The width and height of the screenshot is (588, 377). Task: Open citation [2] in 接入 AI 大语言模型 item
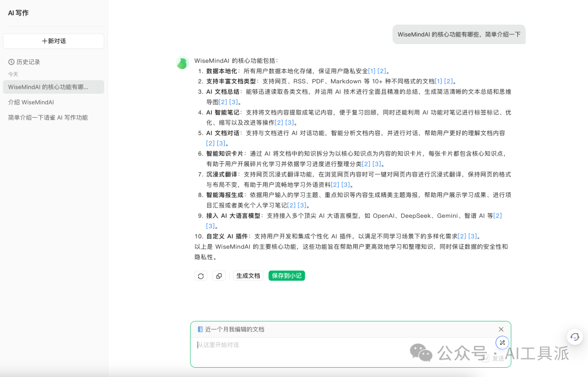click(x=498, y=216)
